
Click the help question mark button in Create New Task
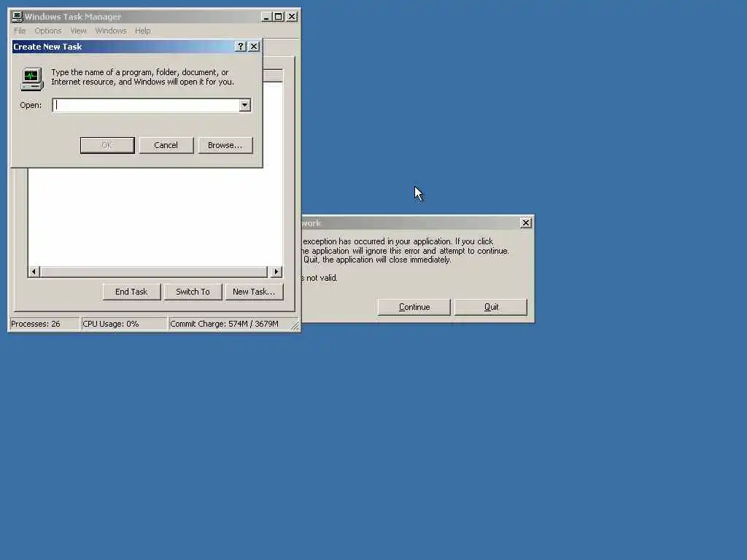pyautogui.click(x=241, y=46)
